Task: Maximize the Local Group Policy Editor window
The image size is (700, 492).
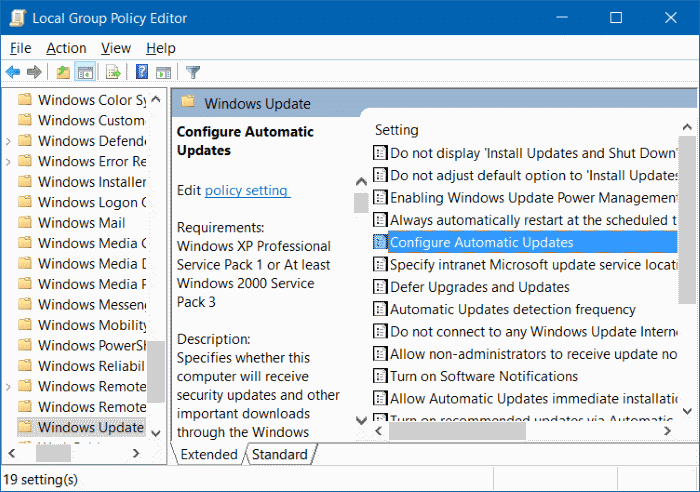Action: point(616,18)
